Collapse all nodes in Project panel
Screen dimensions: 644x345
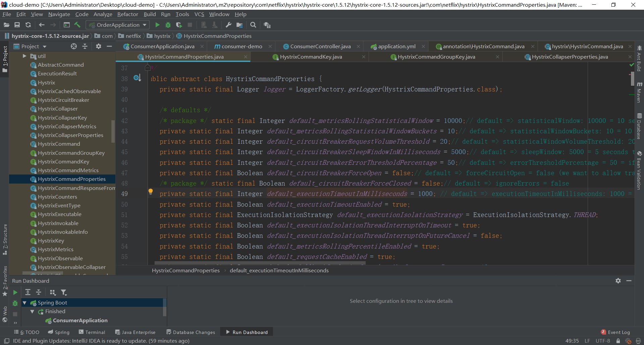point(85,46)
